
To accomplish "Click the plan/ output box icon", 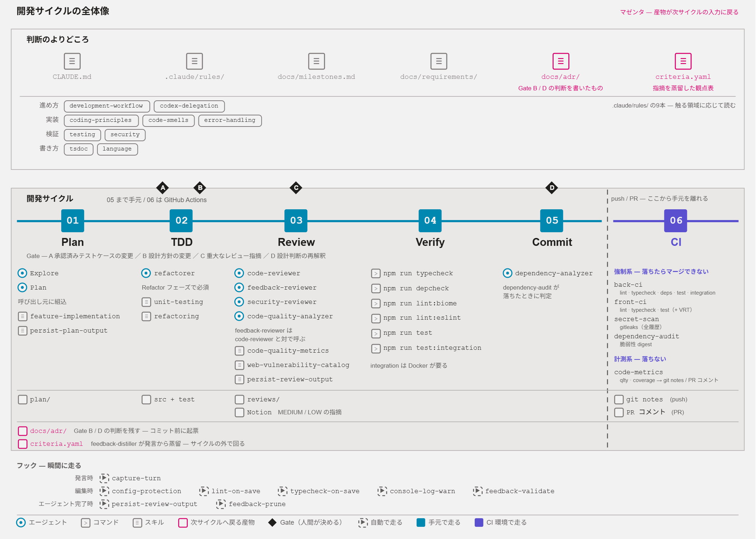I will point(23,400).
